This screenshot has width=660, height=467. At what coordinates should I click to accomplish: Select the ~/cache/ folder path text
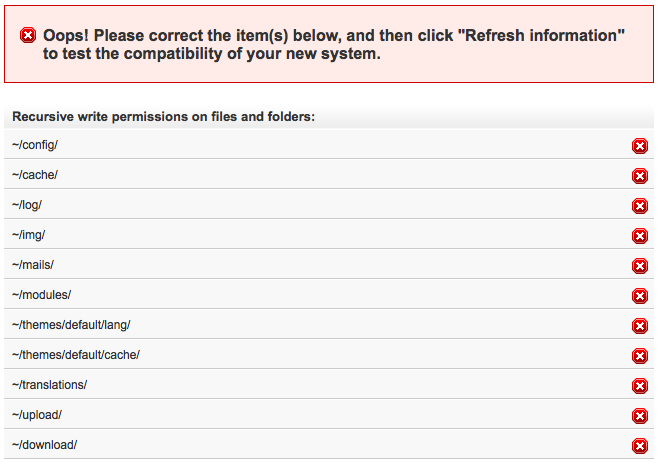pos(35,175)
